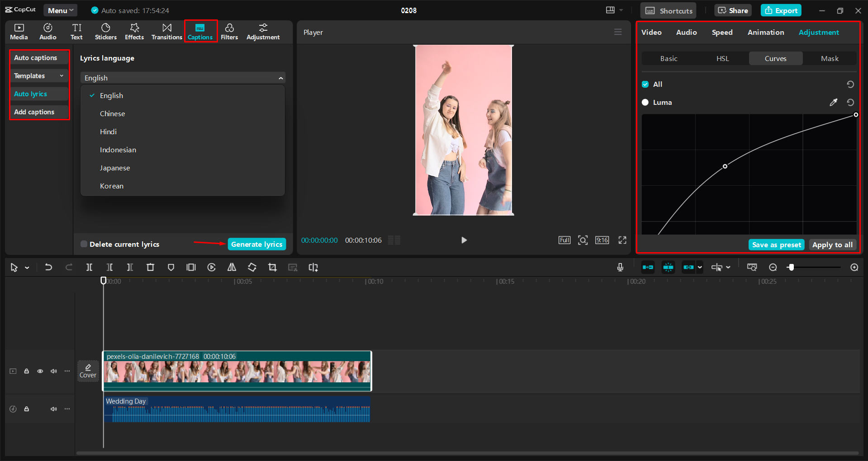Record a voiceover with the microphone tool
This screenshot has height=461, width=868.
point(620,267)
